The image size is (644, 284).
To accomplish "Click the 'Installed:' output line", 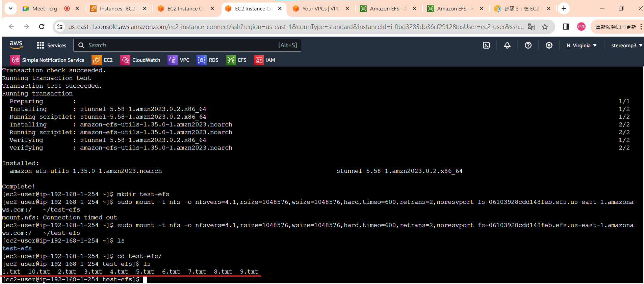I will click(x=21, y=163).
